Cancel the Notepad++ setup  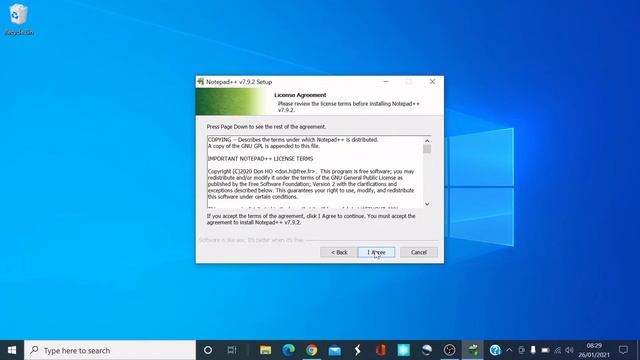click(x=419, y=252)
